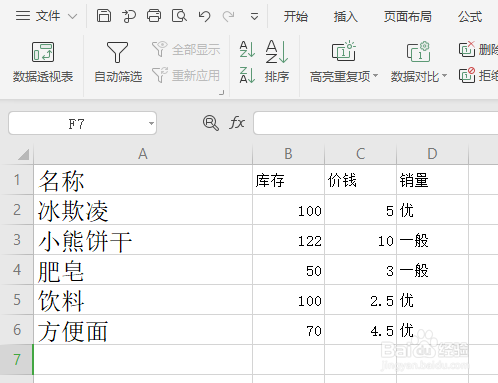
Task: Enable 自动筛选 auto filter
Action: (x=118, y=62)
